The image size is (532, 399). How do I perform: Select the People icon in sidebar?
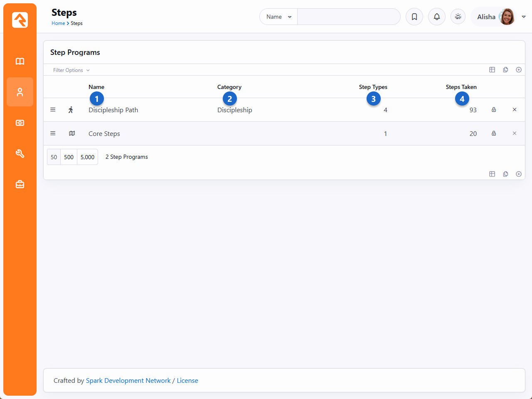(20, 92)
